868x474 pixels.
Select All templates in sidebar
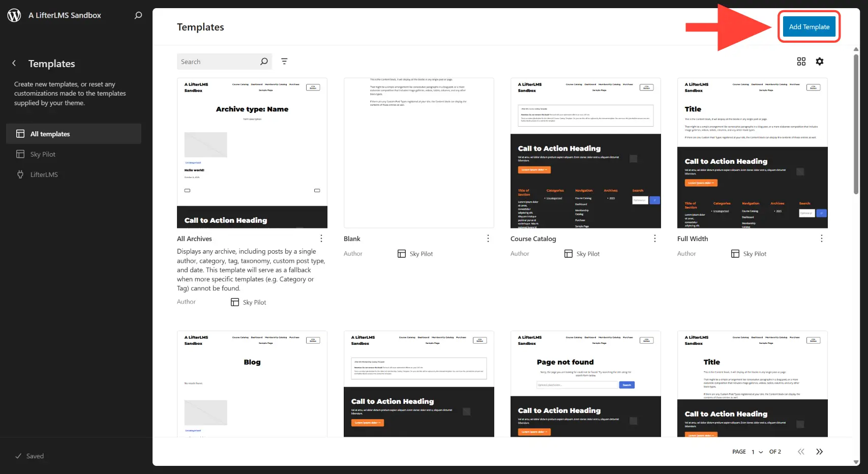(74, 134)
